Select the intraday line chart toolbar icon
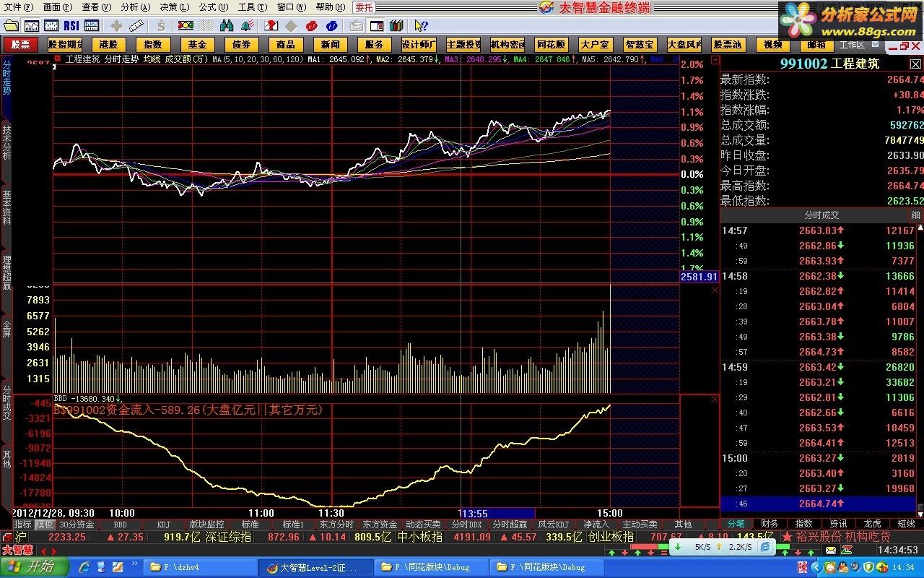The image size is (924, 578). coord(31,26)
